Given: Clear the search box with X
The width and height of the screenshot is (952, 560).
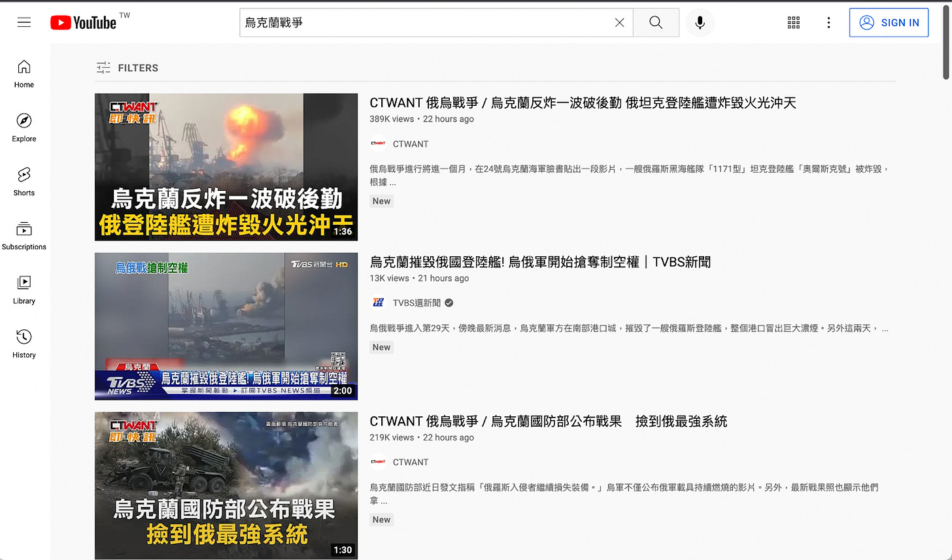Looking at the screenshot, I should coord(619,22).
